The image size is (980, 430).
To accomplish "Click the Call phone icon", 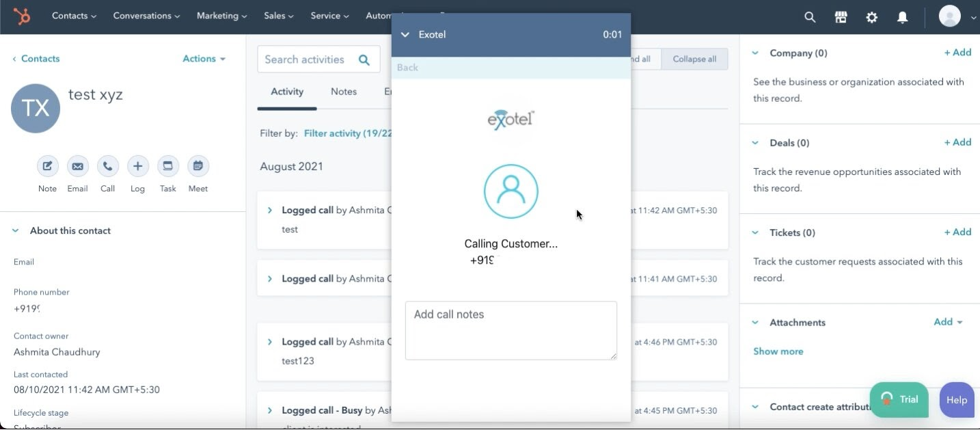I will [x=107, y=166].
